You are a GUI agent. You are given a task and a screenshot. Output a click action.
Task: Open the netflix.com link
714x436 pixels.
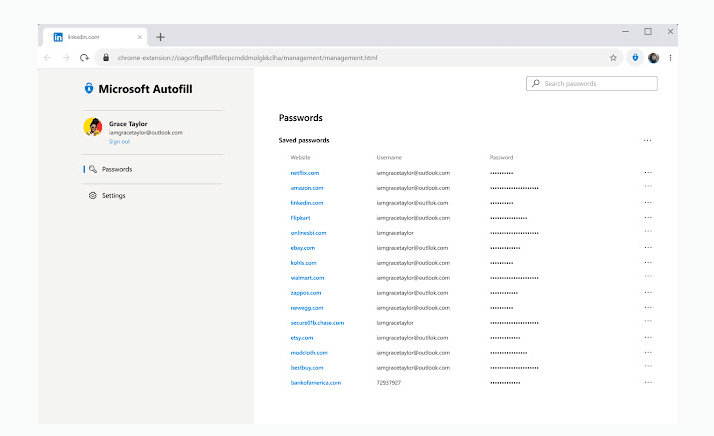point(305,173)
